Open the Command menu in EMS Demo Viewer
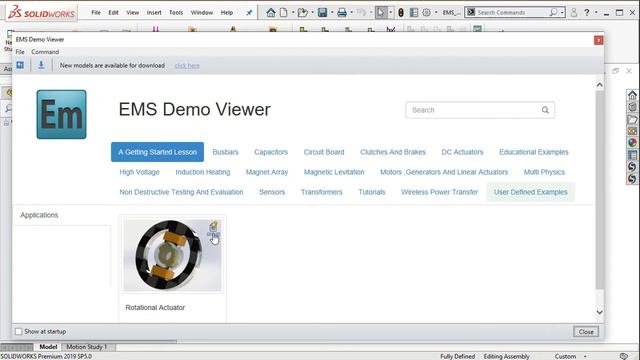Screen dimensions: 640x360 pyautogui.click(x=45, y=52)
